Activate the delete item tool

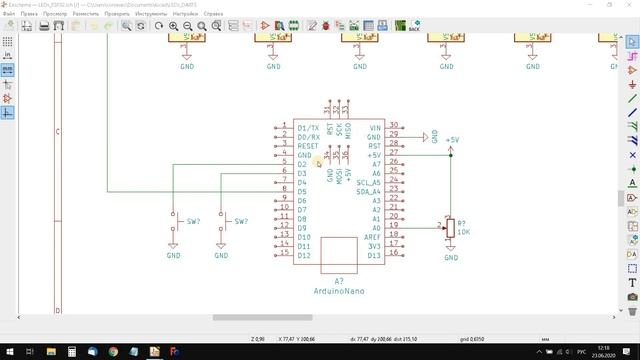[x=632, y=311]
